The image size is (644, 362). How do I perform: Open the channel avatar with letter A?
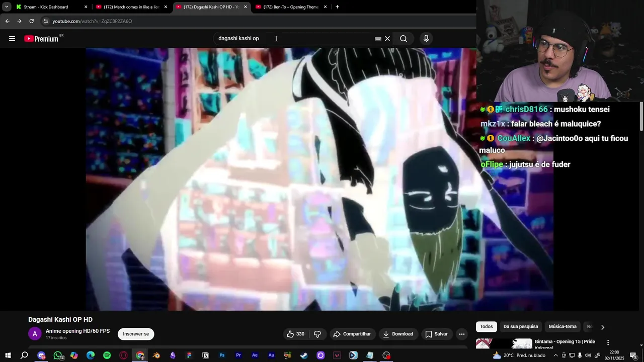point(35,334)
